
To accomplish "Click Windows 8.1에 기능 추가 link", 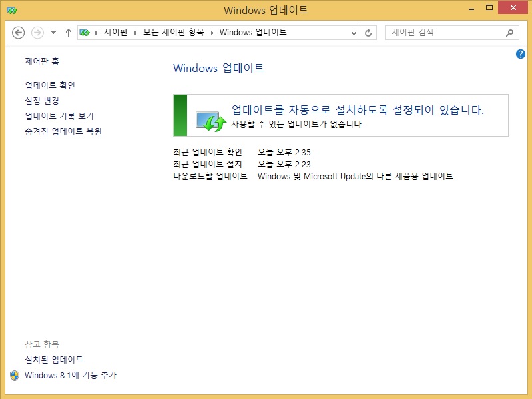I will click(x=71, y=375).
